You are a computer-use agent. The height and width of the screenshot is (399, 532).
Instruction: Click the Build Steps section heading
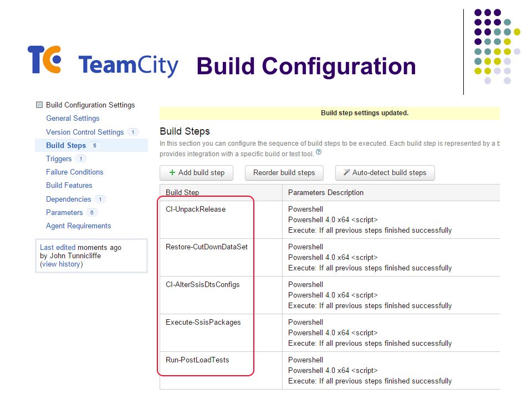tap(185, 131)
